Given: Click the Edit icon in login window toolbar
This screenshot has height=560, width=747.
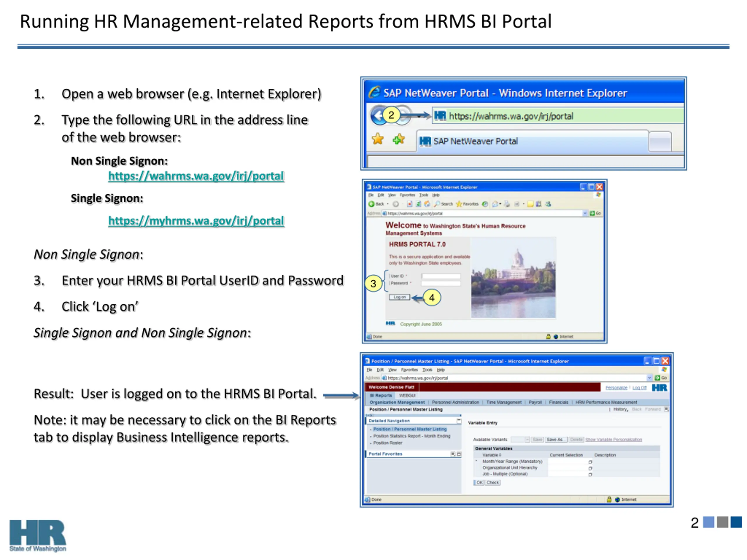Looking at the screenshot, I should [x=517, y=204].
